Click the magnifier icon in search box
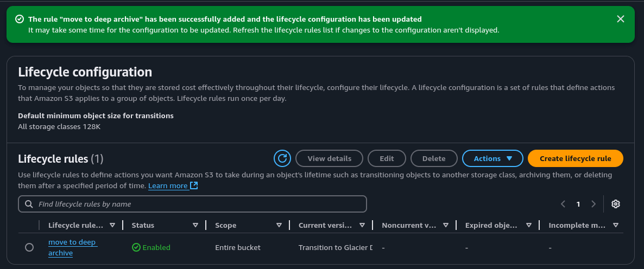Image resolution: width=644 pixels, height=269 pixels. [x=28, y=204]
